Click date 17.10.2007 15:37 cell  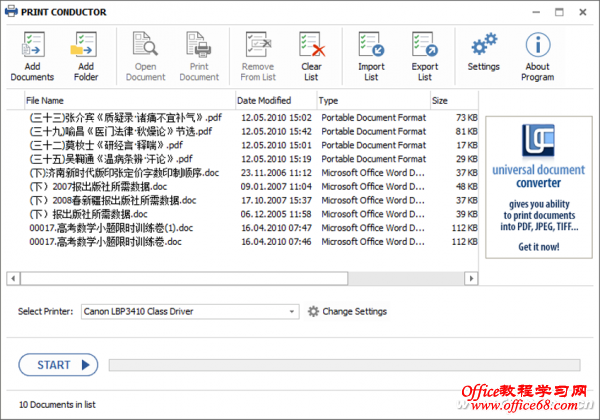coord(276,200)
